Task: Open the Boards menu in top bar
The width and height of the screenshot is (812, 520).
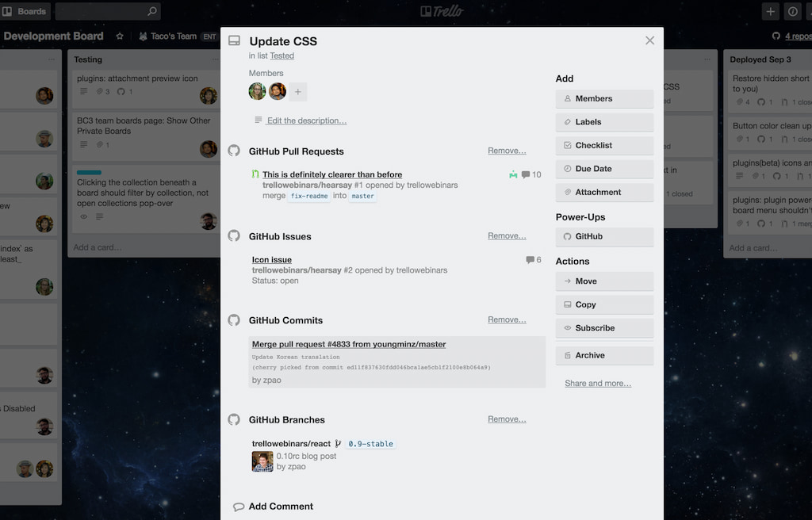Action: pyautogui.click(x=24, y=11)
